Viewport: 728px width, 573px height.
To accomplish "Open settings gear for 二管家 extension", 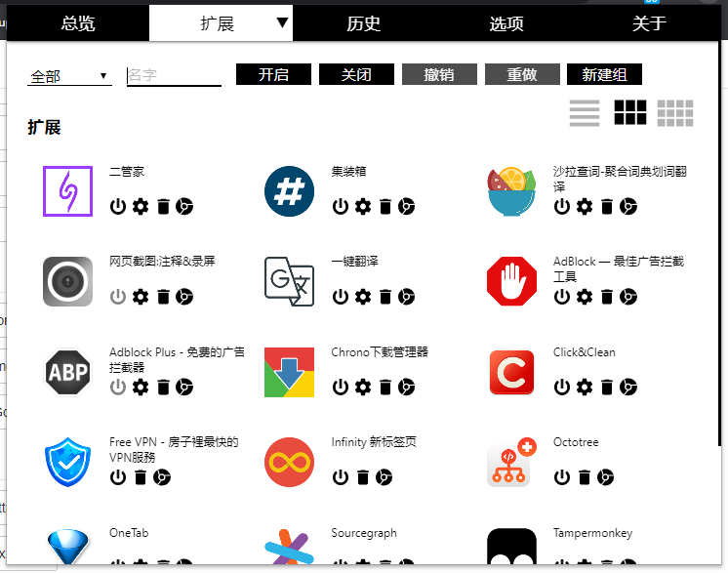I will click(x=141, y=206).
